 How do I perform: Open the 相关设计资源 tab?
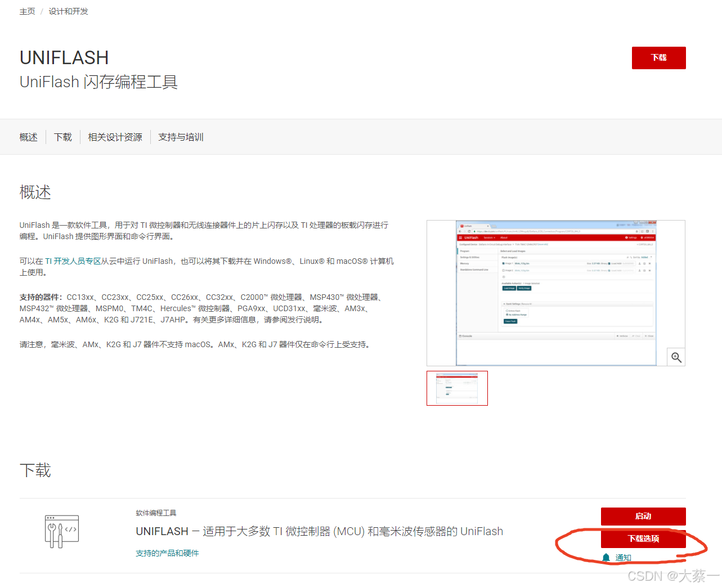[x=115, y=137]
